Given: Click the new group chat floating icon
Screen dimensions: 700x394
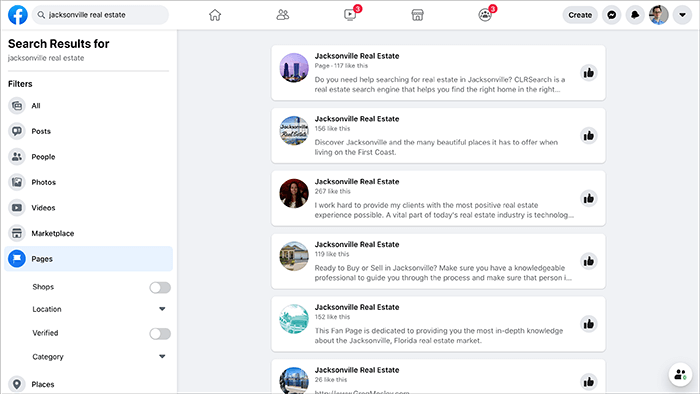Looking at the screenshot, I should (680, 374).
